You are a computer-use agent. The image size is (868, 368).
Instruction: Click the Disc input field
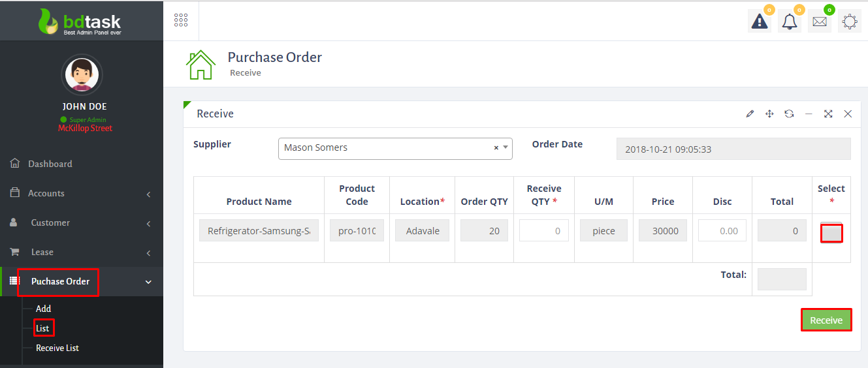tap(722, 231)
